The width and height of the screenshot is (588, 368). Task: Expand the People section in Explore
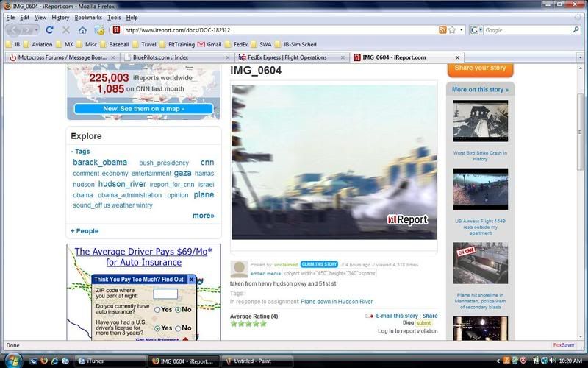pyautogui.click(x=85, y=231)
